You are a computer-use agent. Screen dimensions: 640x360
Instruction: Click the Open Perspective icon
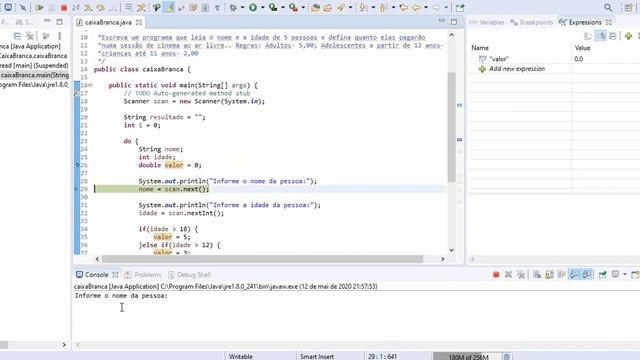pyautogui.click(x=628, y=7)
